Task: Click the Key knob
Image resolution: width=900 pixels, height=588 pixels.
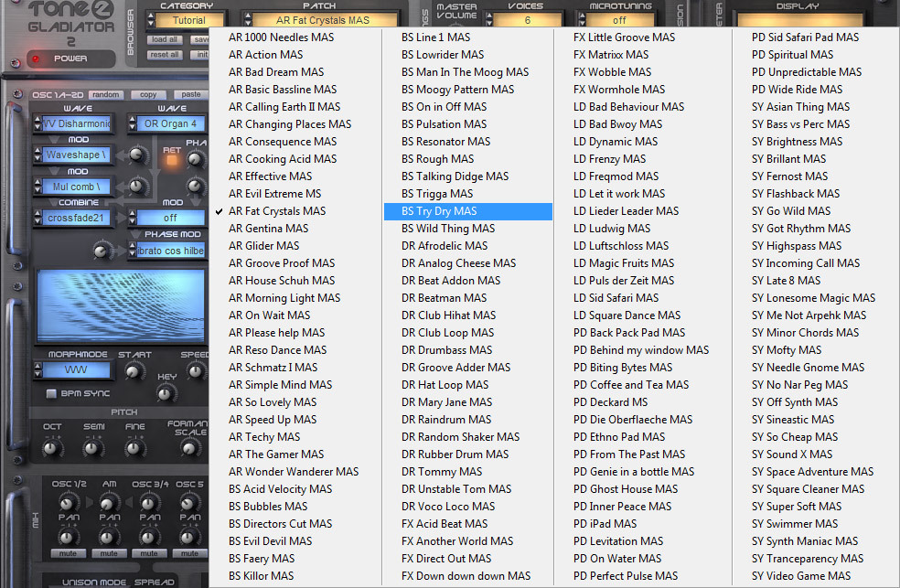Action: [x=166, y=393]
